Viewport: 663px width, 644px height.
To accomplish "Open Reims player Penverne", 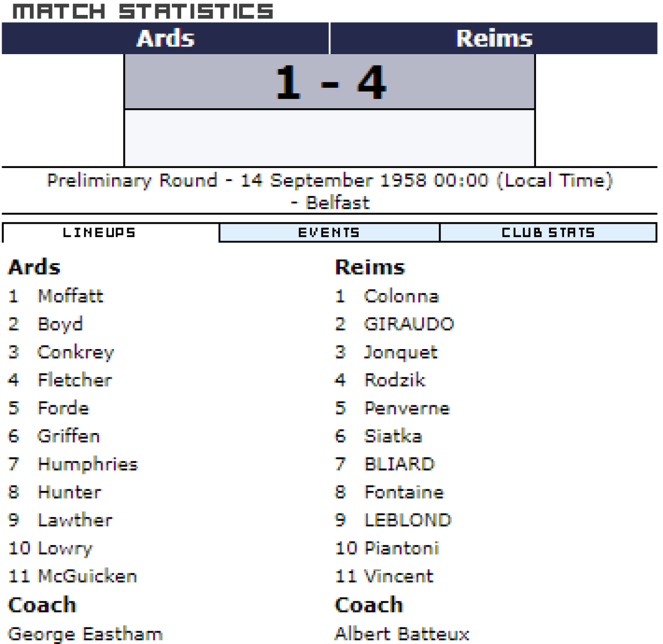I will pyautogui.click(x=407, y=408).
